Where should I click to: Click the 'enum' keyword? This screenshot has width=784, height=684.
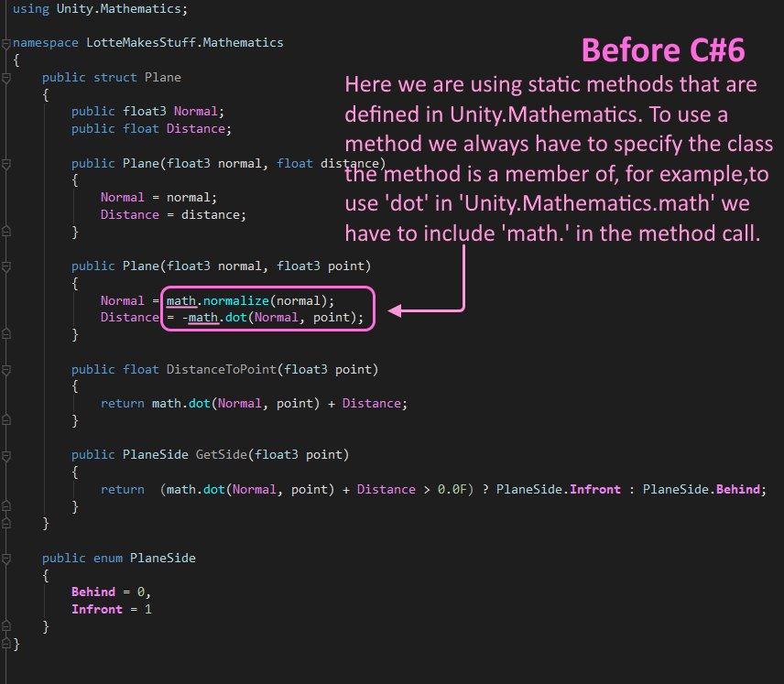click(x=108, y=558)
